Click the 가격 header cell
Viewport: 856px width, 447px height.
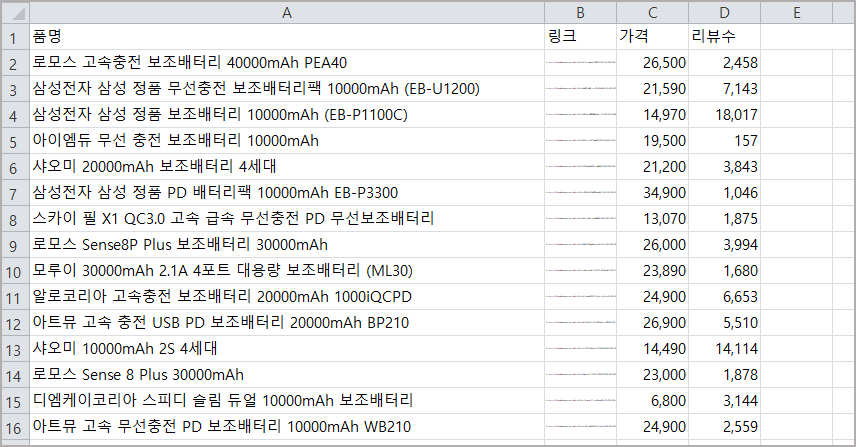(652, 37)
